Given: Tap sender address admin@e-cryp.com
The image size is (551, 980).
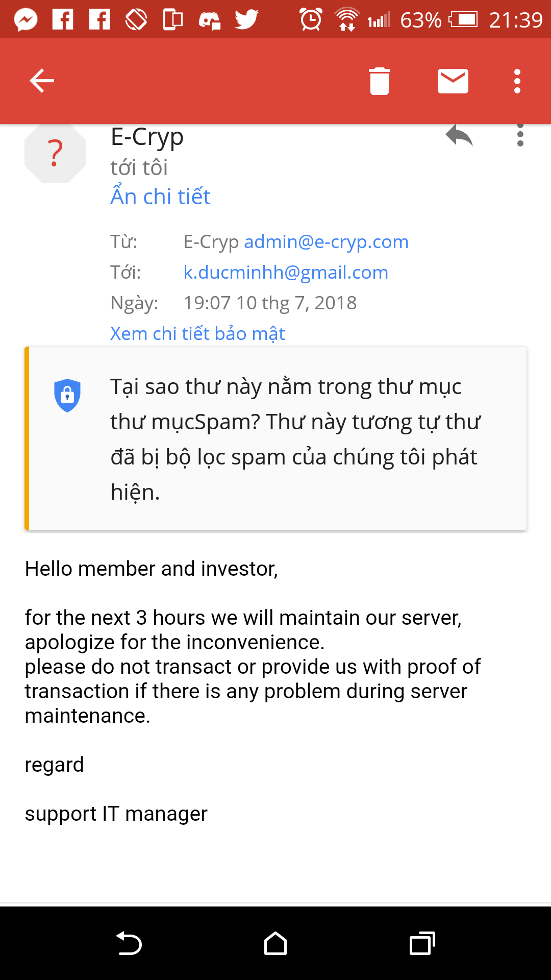Looking at the screenshot, I should click(326, 241).
